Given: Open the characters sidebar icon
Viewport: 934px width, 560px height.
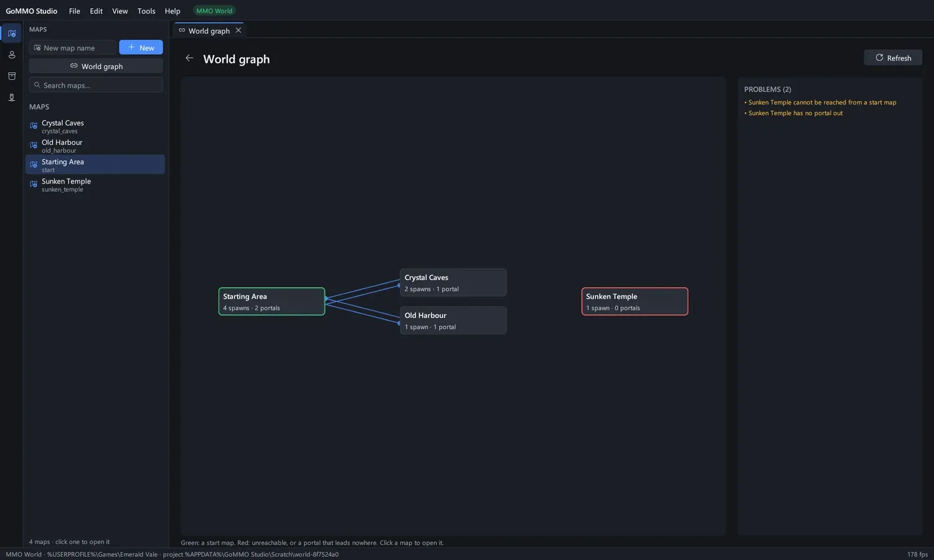Looking at the screenshot, I should (x=11, y=55).
